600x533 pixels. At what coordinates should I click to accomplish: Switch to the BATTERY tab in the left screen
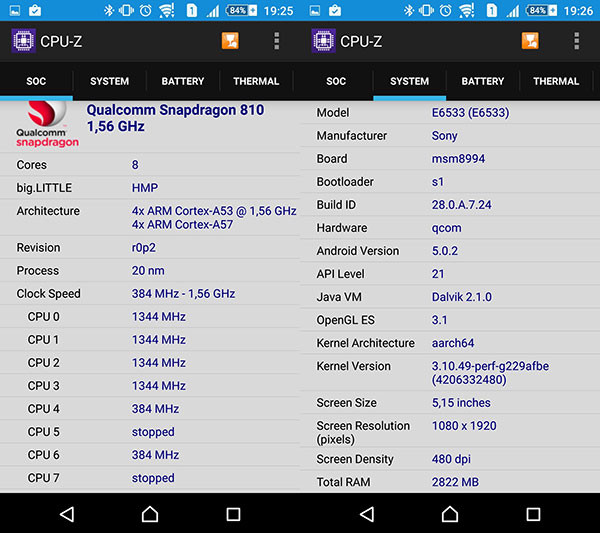point(183,81)
